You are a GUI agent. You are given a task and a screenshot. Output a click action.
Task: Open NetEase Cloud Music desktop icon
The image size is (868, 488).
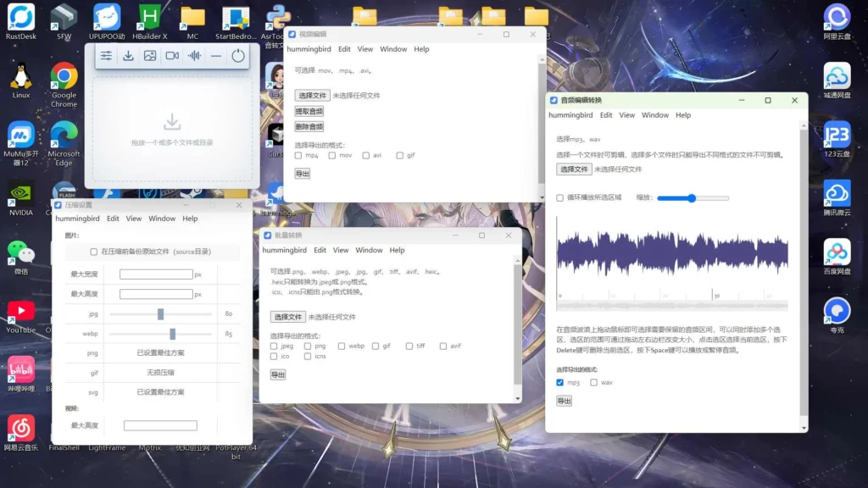21,433
